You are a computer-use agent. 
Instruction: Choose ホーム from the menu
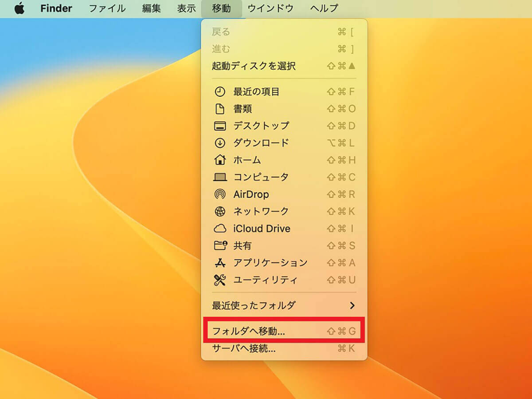[284, 160]
